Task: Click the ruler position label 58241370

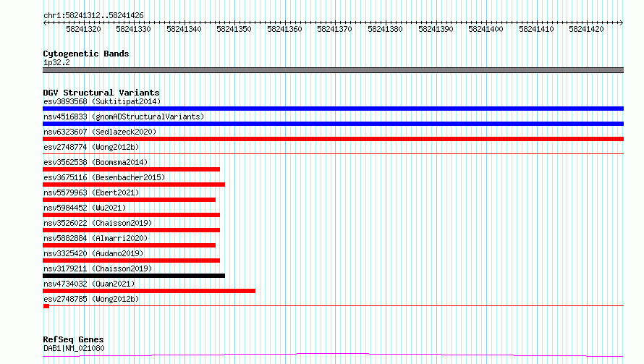Action: [335, 29]
